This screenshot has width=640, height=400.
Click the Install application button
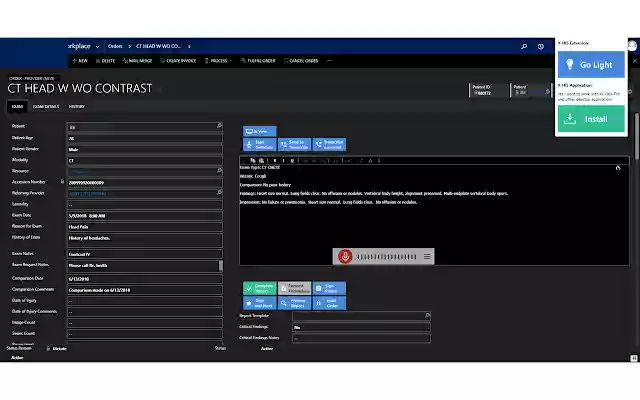coord(591,119)
